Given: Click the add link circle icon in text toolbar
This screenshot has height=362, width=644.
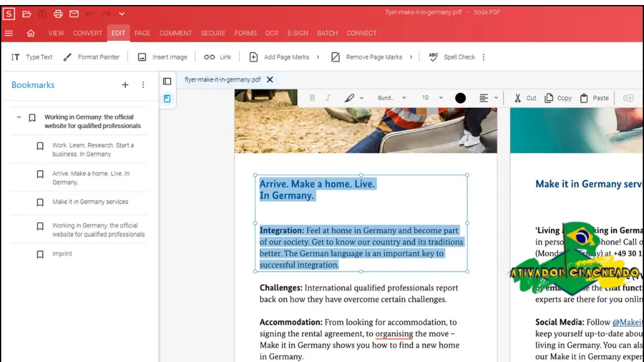Looking at the screenshot, I should [x=628, y=97].
